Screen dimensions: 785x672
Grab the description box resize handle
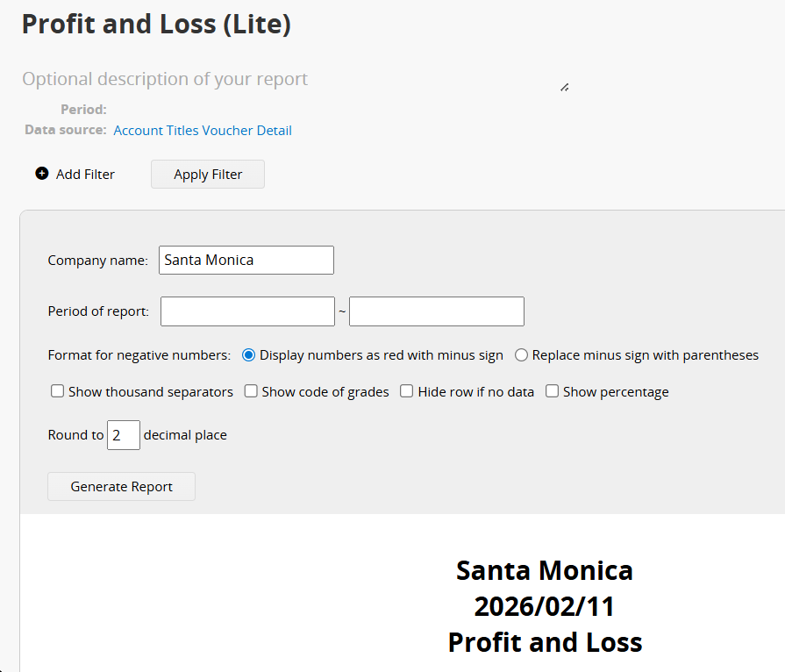tap(564, 87)
